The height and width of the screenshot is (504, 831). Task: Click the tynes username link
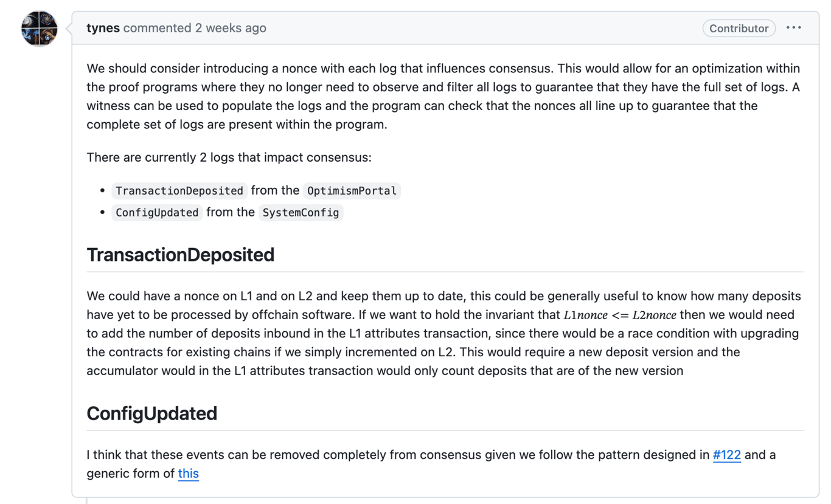point(103,28)
